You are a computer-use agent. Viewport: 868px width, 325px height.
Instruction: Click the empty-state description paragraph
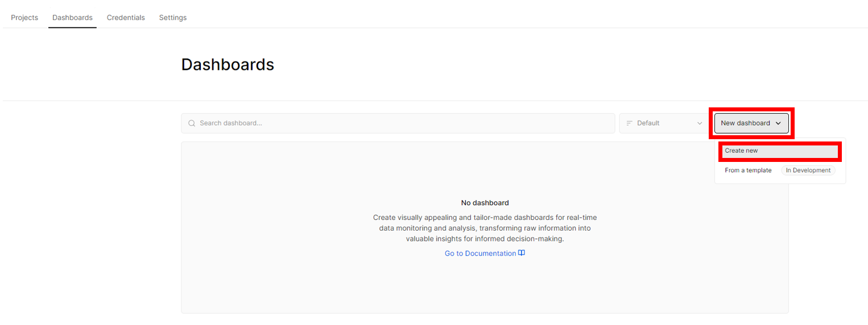point(485,228)
